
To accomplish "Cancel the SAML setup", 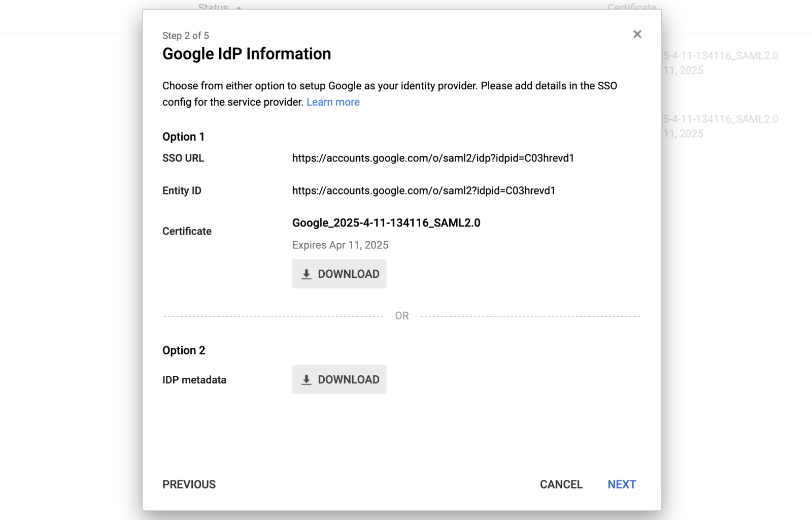I will pos(561,484).
